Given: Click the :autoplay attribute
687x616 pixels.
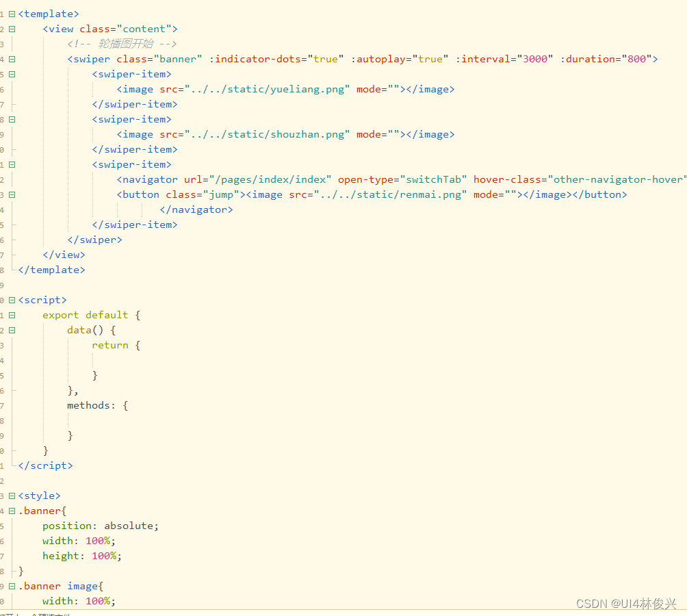Looking at the screenshot, I should pos(378,59).
